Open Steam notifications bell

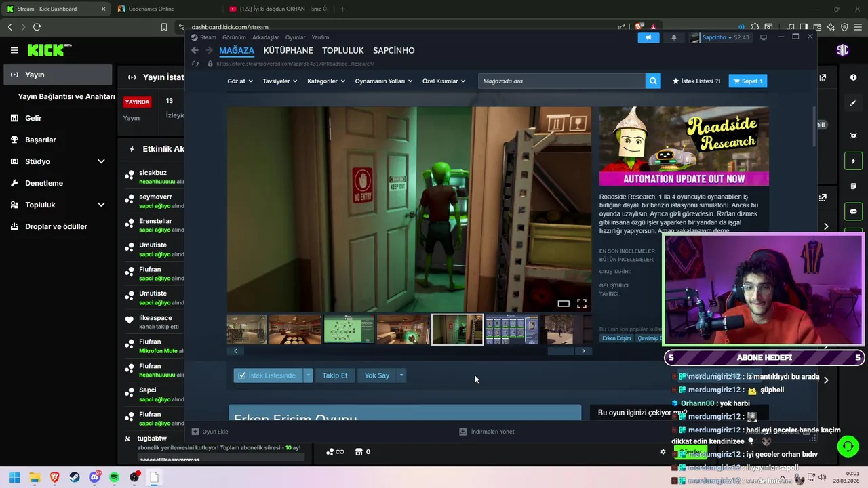pos(673,37)
